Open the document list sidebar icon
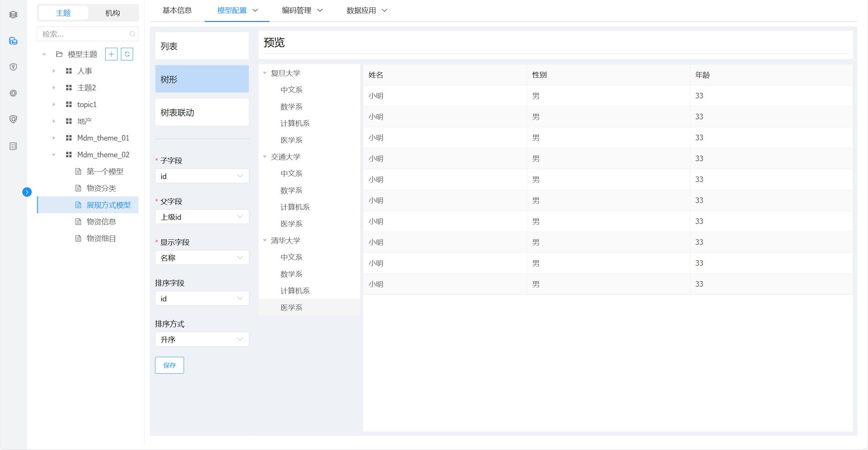868x450 pixels. click(13, 146)
